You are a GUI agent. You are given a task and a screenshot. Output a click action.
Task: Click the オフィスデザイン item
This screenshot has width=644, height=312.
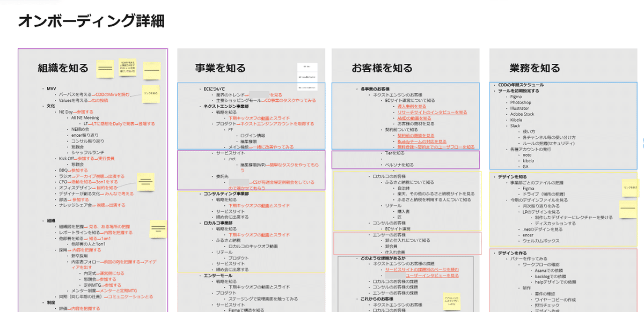click(x=74, y=188)
